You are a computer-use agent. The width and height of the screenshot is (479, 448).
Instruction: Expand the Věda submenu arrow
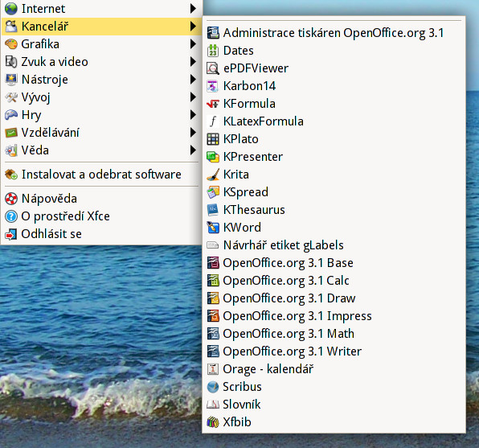click(x=193, y=150)
